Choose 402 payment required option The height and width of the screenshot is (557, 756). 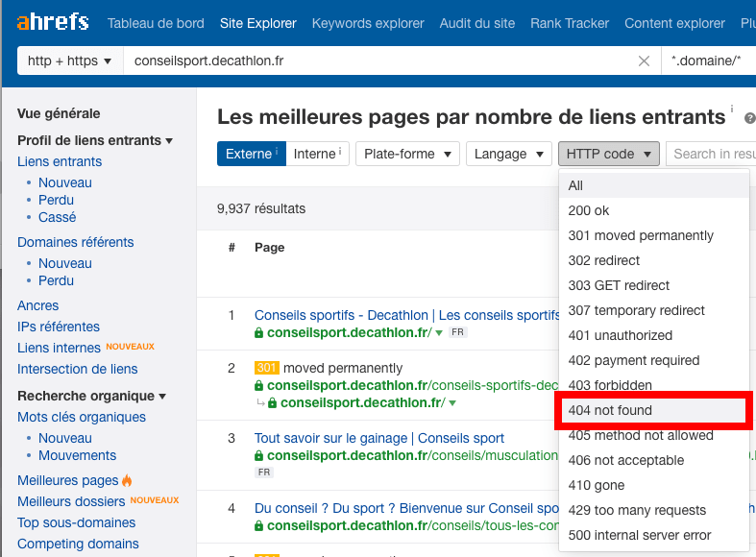tap(654, 361)
